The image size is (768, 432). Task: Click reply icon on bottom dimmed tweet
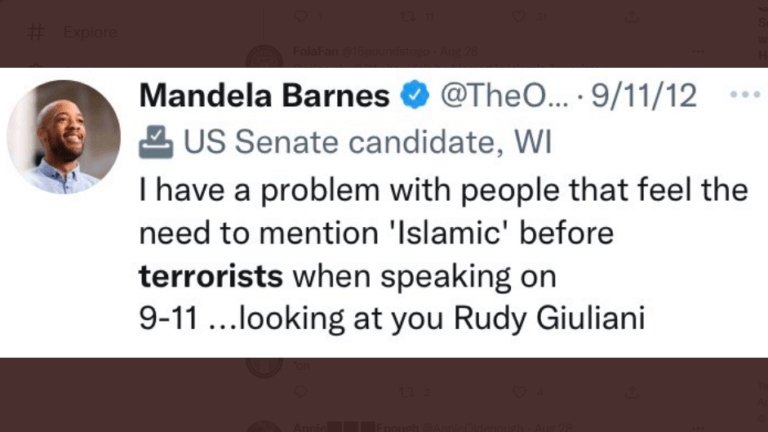point(300,391)
